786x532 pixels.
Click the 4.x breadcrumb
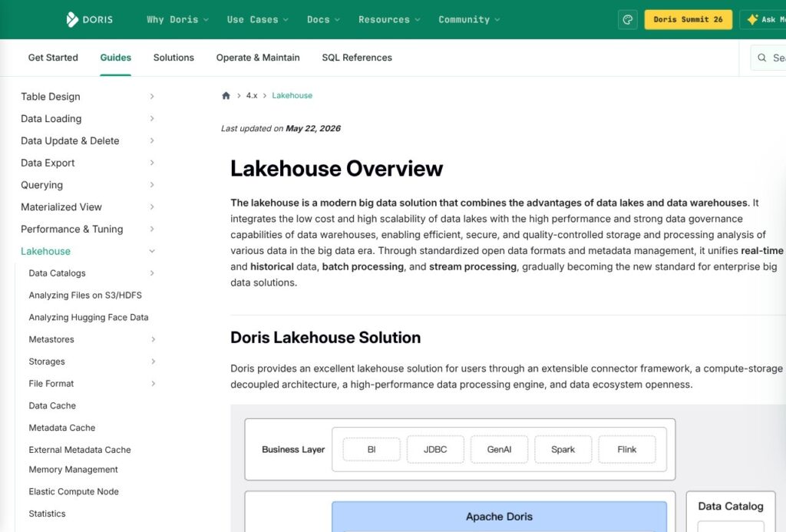click(252, 95)
